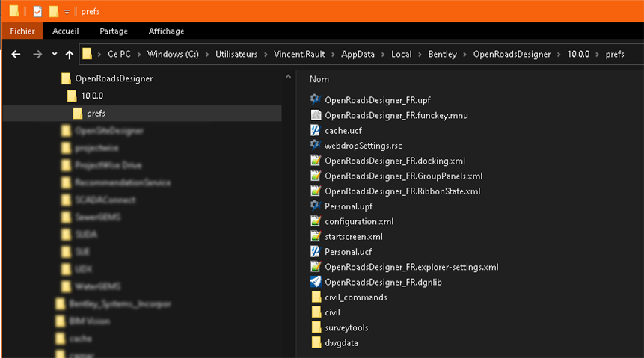Screen dimensions: 644x358
Task: Expand chevron after Bentley breadcrumb
Action: (x=465, y=55)
